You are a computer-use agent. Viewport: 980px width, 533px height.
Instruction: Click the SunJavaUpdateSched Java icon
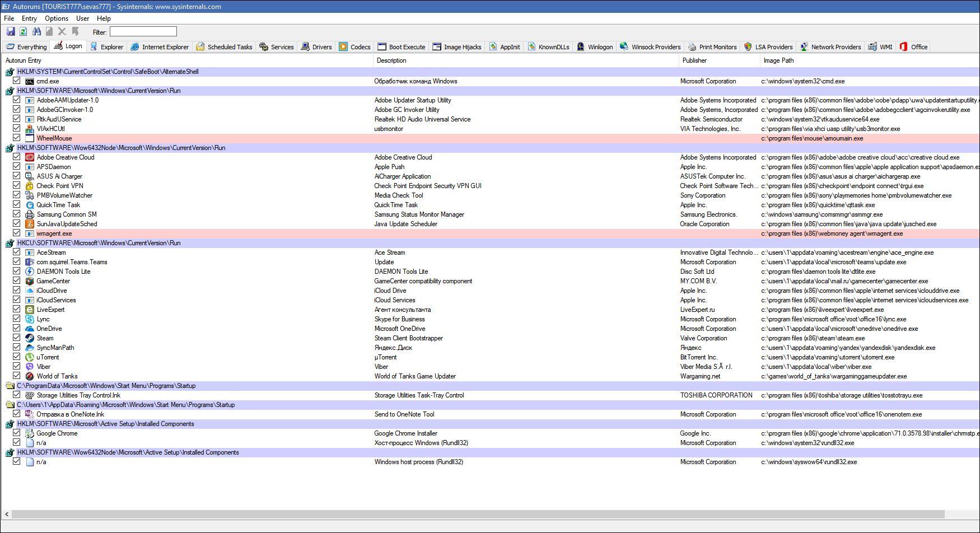30,224
